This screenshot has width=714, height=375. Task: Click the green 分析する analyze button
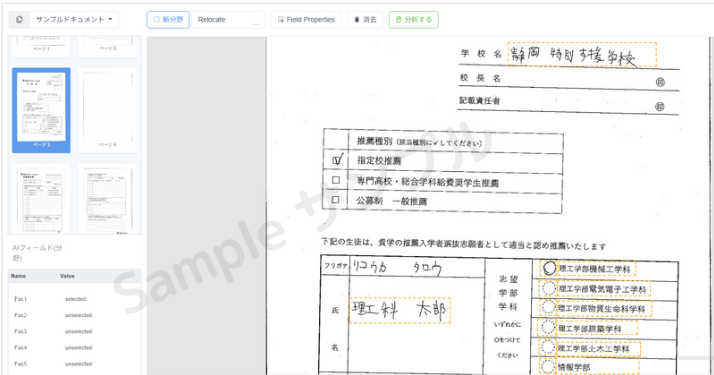pyautogui.click(x=413, y=20)
